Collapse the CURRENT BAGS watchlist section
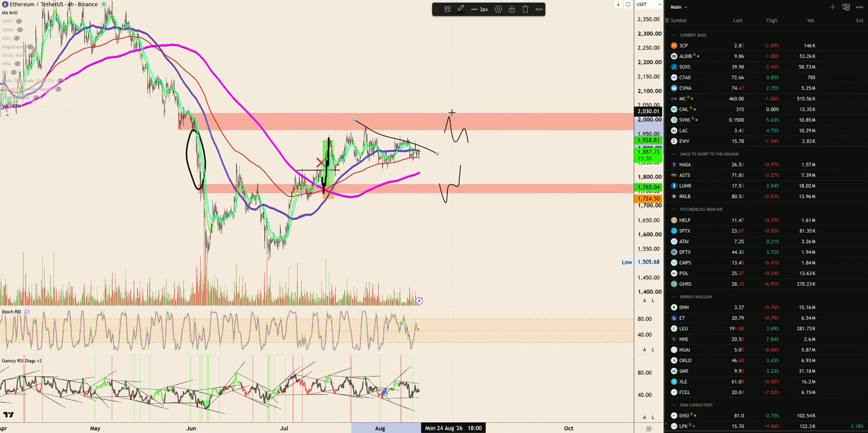 point(674,35)
